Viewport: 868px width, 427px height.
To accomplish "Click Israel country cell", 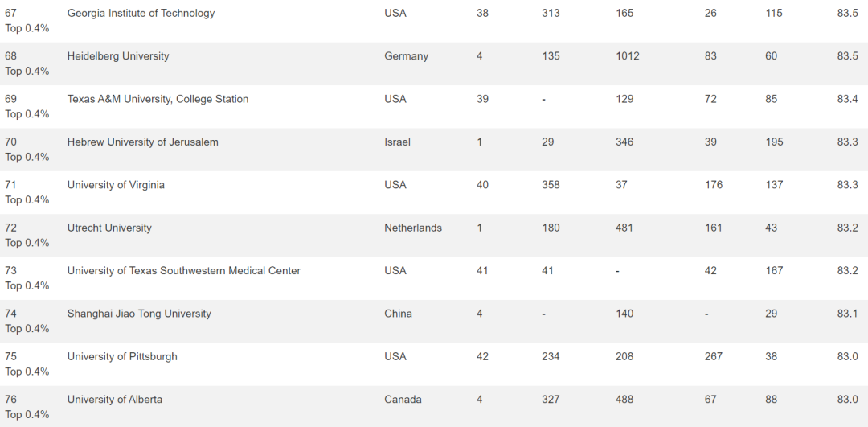I will pyautogui.click(x=398, y=142).
